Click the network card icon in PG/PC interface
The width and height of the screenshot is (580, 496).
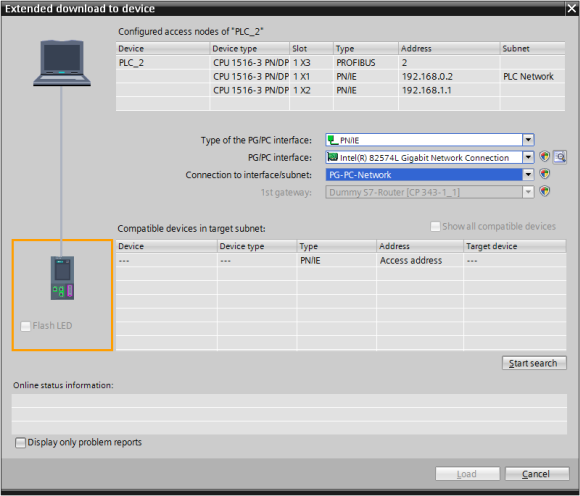(333, 157)
